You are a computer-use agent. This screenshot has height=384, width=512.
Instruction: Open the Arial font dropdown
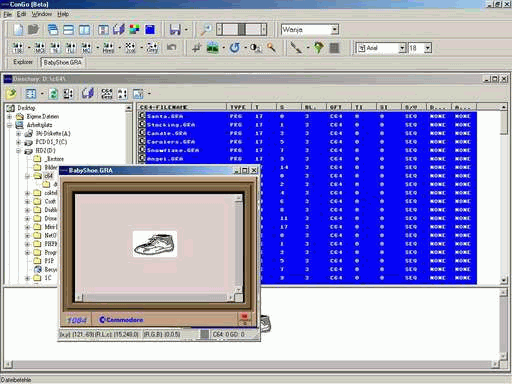[402, 48]
